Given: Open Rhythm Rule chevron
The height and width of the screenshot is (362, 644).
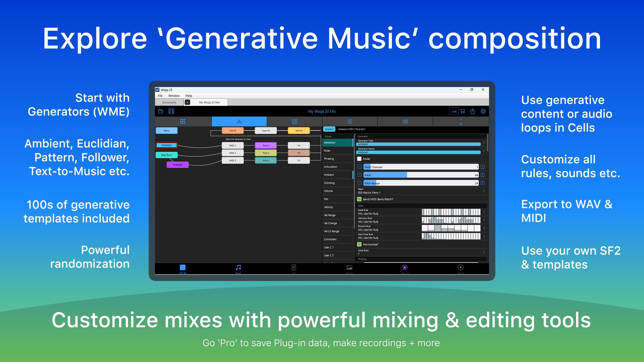Looking at the screenshot, I should pyautogui.click(x=484, y=228).
